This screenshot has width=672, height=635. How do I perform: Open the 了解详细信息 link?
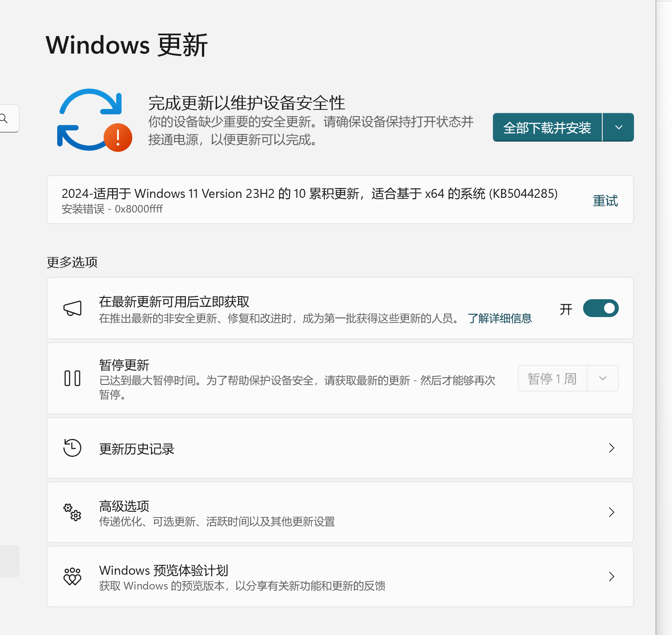(500, 318)
